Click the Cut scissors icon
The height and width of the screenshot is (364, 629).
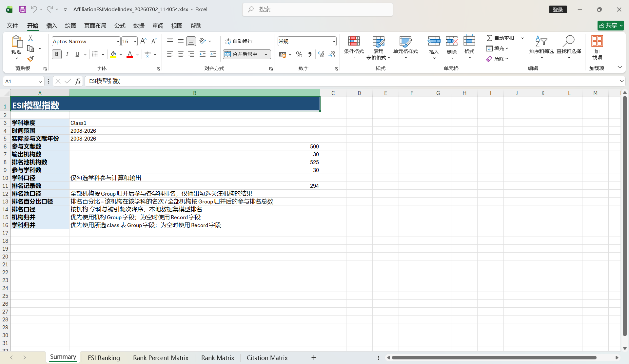click(x=30, y=38)
